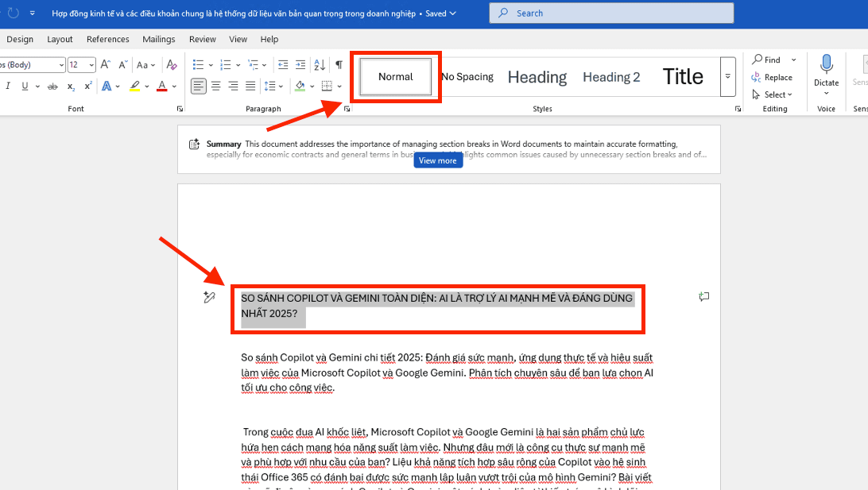The width and height of the screenshot is (868, 490).
Task: Click the Sort A-Z icon
Action: click(x=320, y=65)
